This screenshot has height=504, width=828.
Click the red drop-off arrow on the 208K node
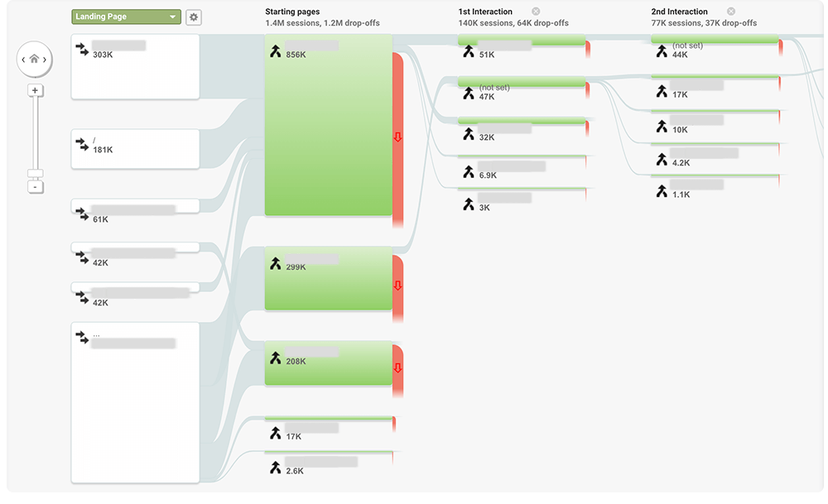coord(397,367)
